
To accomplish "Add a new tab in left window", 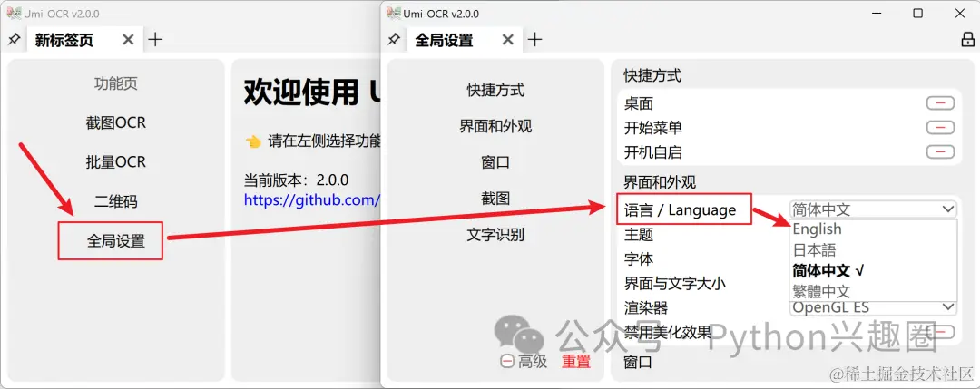I will [155, 40].
